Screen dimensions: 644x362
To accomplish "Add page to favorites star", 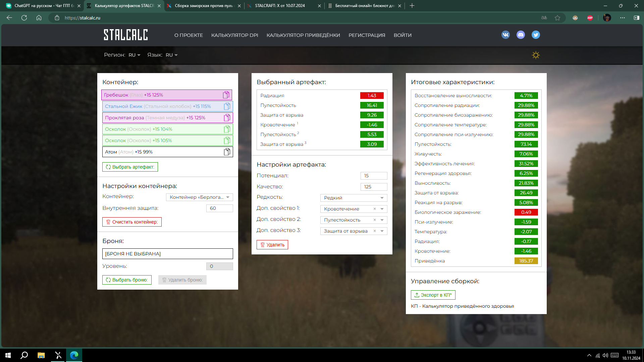I will (557, 18).
